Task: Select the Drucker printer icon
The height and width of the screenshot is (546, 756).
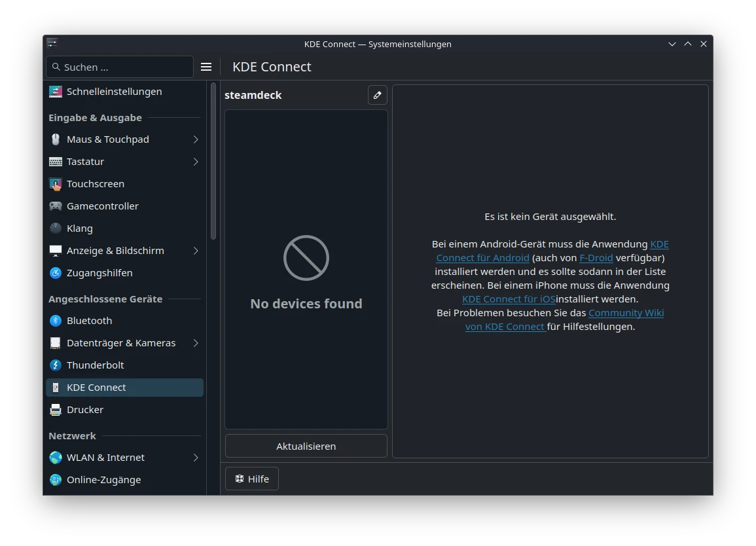Action: pyautogui.click(x=56, y=409)
